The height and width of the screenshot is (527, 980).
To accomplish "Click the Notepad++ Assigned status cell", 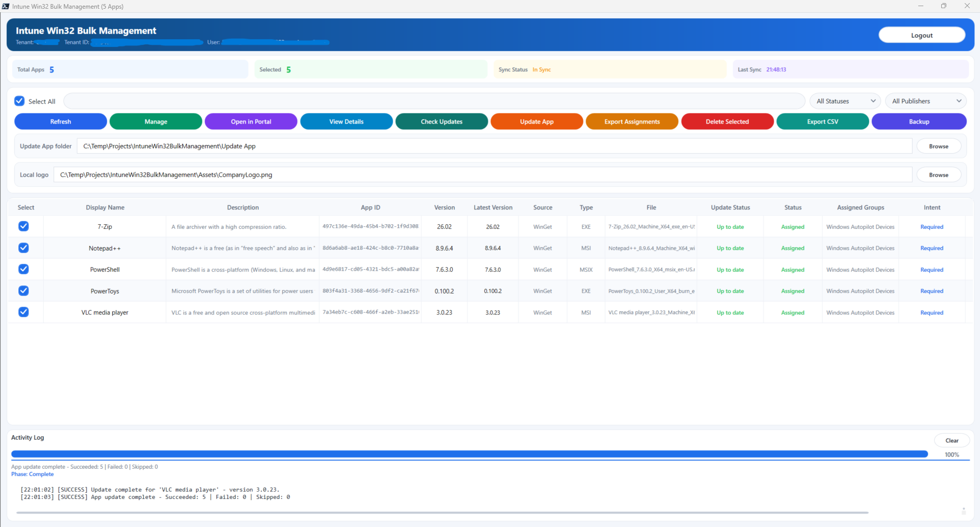I will pos(793,248).
